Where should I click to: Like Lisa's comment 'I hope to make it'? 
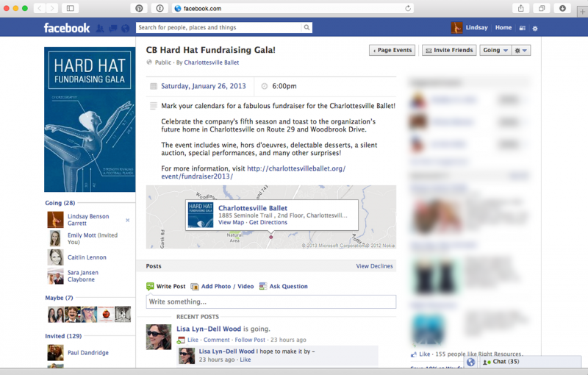coord(245,360)
